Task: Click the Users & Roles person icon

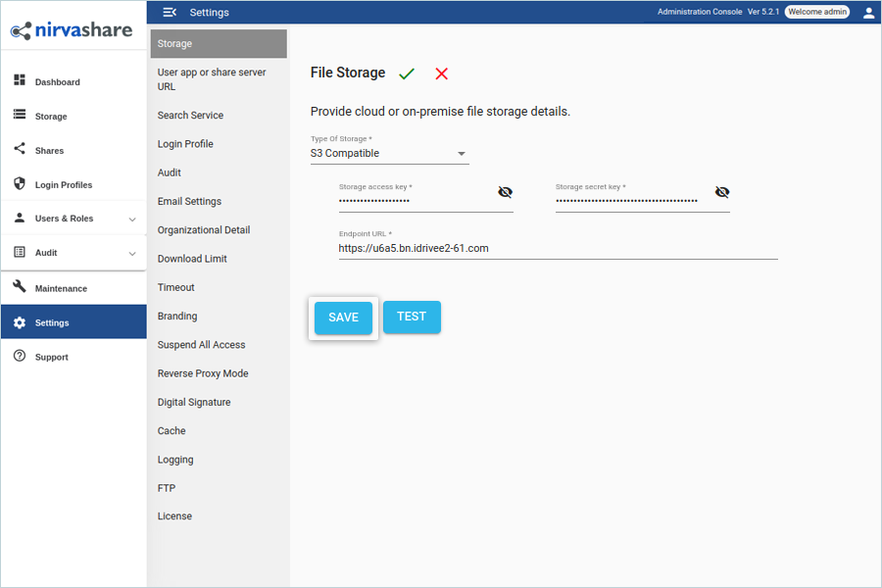Action: [20, 218]
